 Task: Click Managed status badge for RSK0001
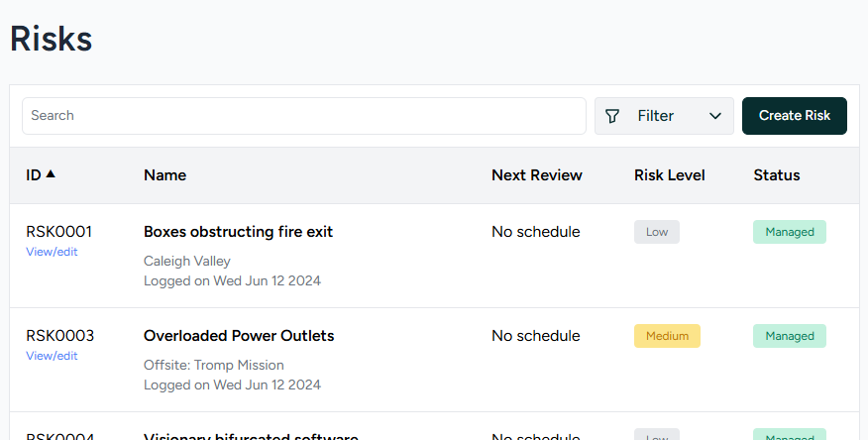pyautogui.click(x=789, y=232)
